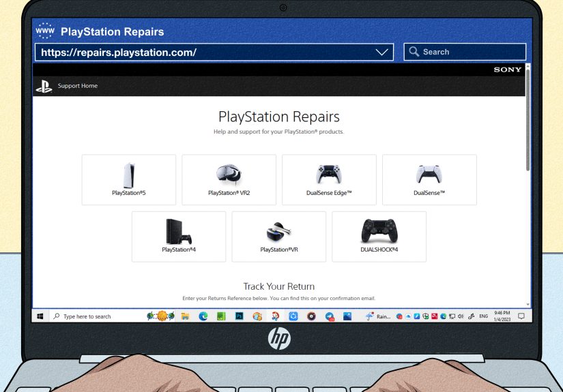This screenshot has height=392, width=563.
Task: Click the dark round disc taskbar icon
Action: (311, 316)
